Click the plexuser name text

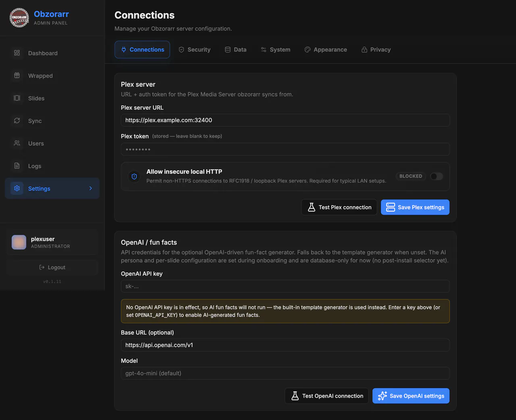coord(43,239)
